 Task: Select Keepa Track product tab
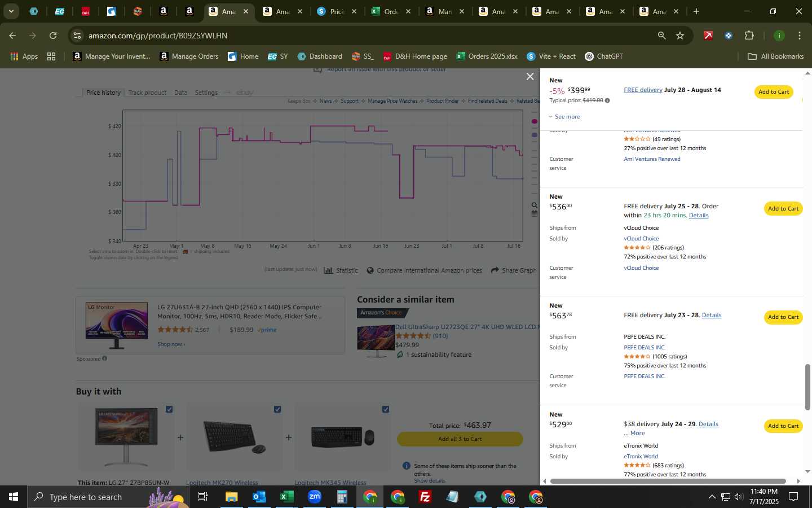click(x=147, y=93)
